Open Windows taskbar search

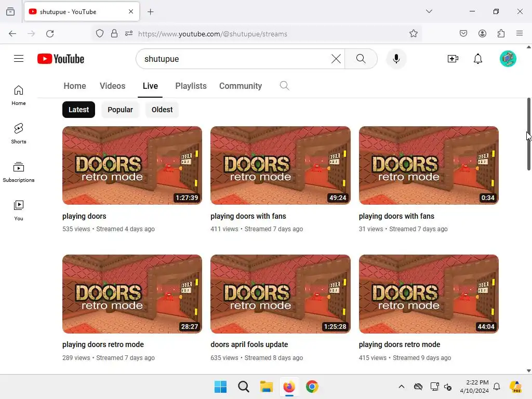(x=244, y=387)
